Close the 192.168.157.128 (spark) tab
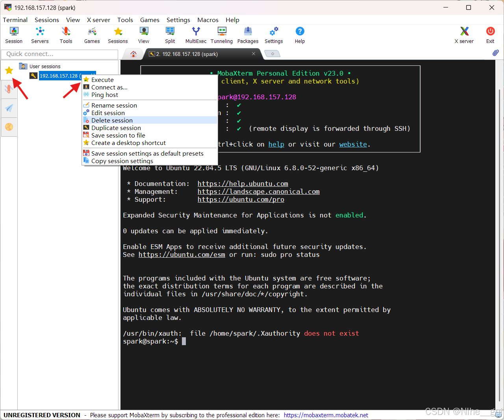Viewport: 504px width, 420px height. click(254, 54)
